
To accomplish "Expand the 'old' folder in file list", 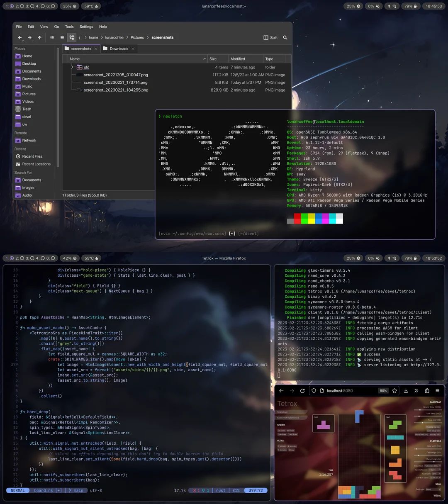I will coord(72,67).
